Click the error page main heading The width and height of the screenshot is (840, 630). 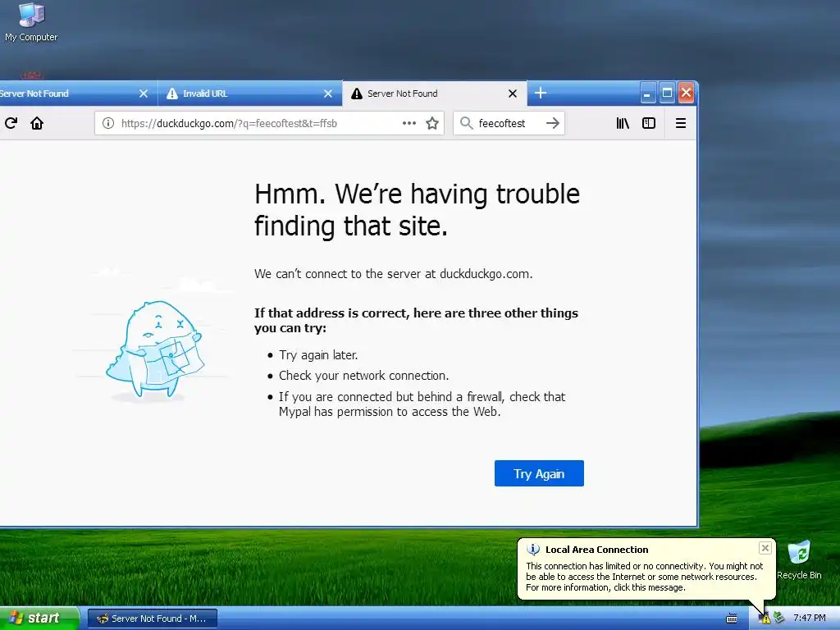(x=417, y=209)
